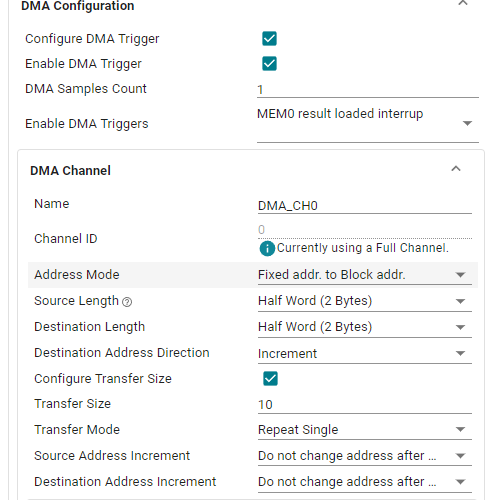The width and height of the screenshot is (491, 500).
Task: Click the Destination Address Direction label
Action: click(x=122, y=353)
